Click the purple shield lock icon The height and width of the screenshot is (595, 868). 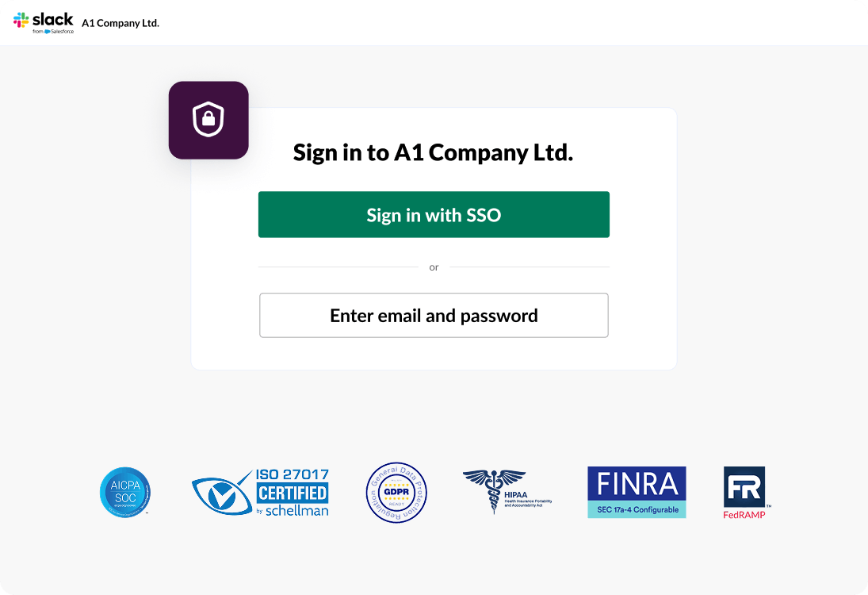208,120
